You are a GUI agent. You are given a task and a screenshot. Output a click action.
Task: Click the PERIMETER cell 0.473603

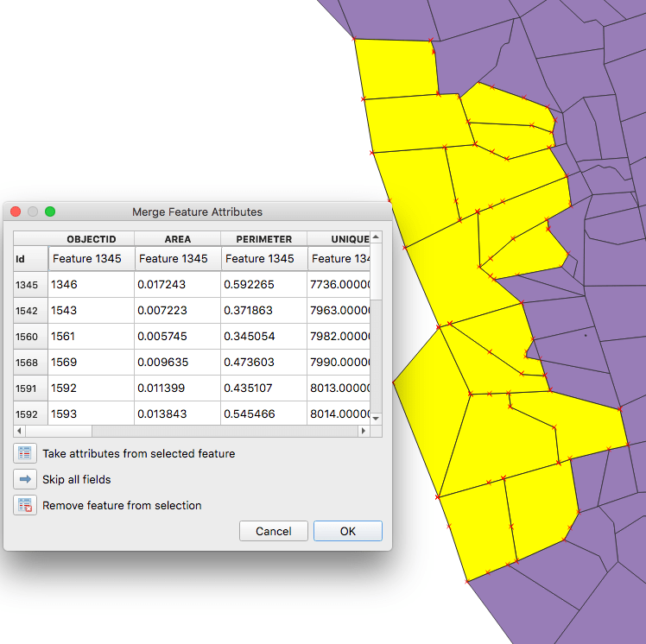(x=263, y=363)
